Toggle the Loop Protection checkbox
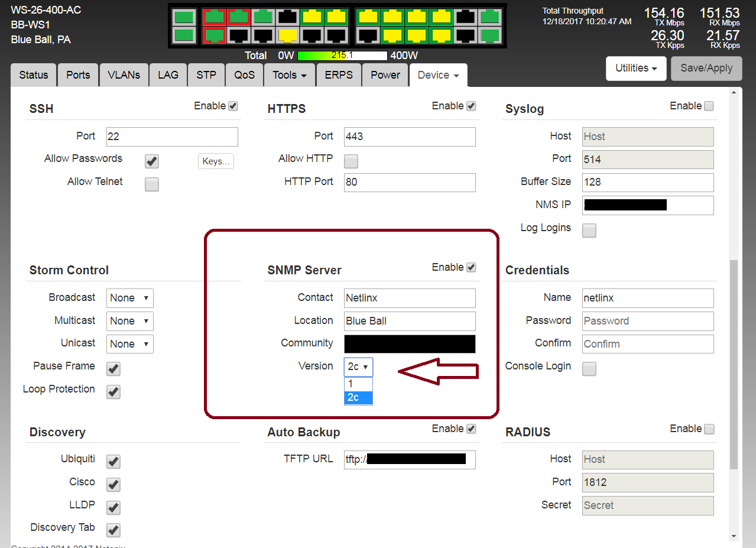 pos(113,392)
